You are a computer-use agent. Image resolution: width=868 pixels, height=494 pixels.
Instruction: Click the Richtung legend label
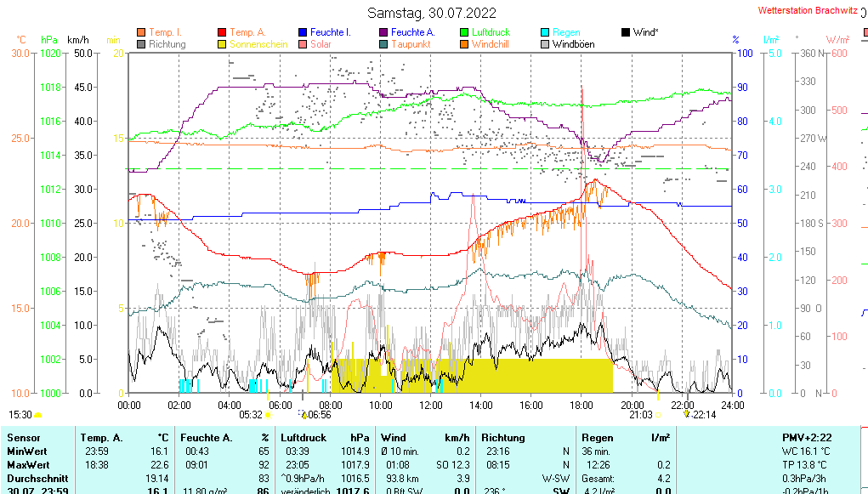pyautogui.click(x=167, y=44)
